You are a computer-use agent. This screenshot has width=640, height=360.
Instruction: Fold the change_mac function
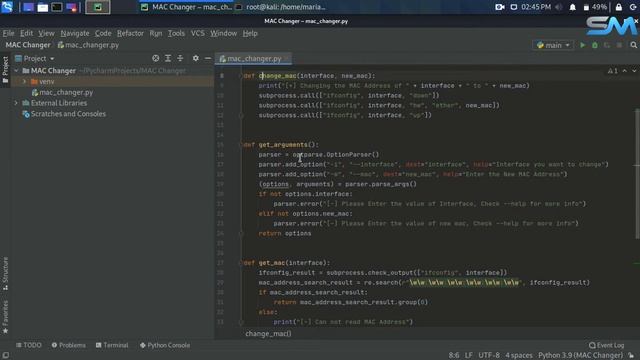[x=241, y=76]
